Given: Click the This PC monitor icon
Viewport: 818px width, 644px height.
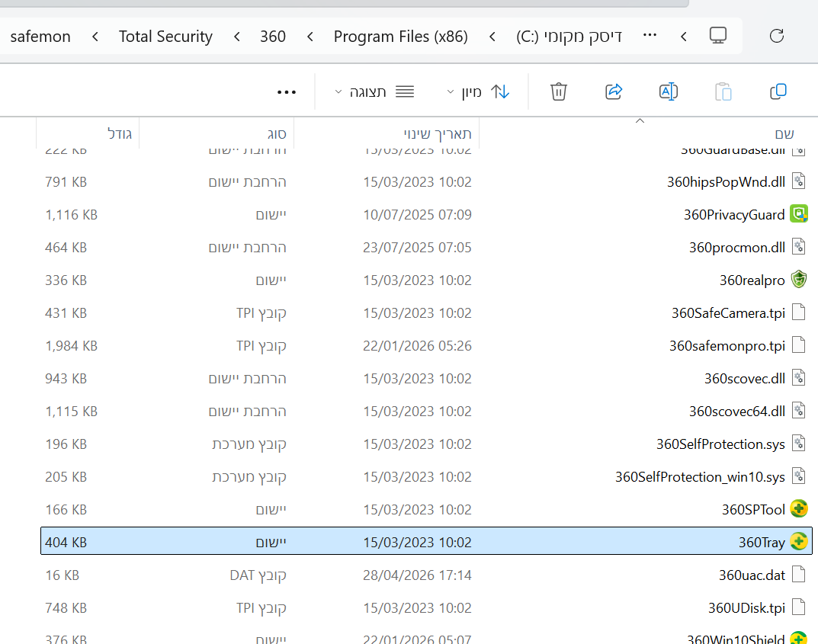Looking at the screenshot, I should [x=718, y=36].
